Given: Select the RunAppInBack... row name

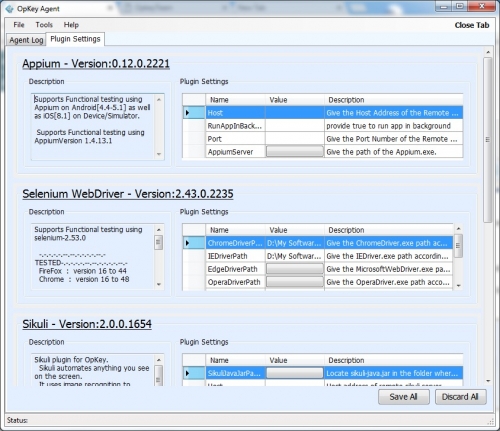Looking at the screenshot, I should (235, 126).
